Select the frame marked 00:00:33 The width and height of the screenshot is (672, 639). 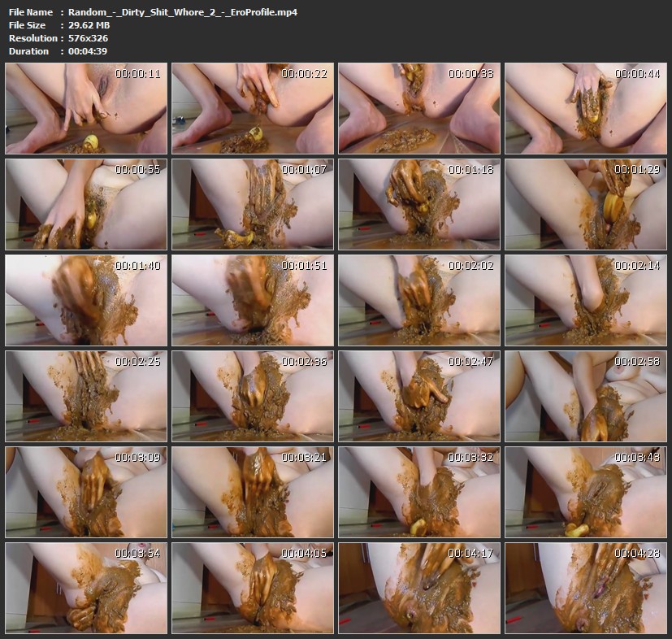(x=418, y=109)
